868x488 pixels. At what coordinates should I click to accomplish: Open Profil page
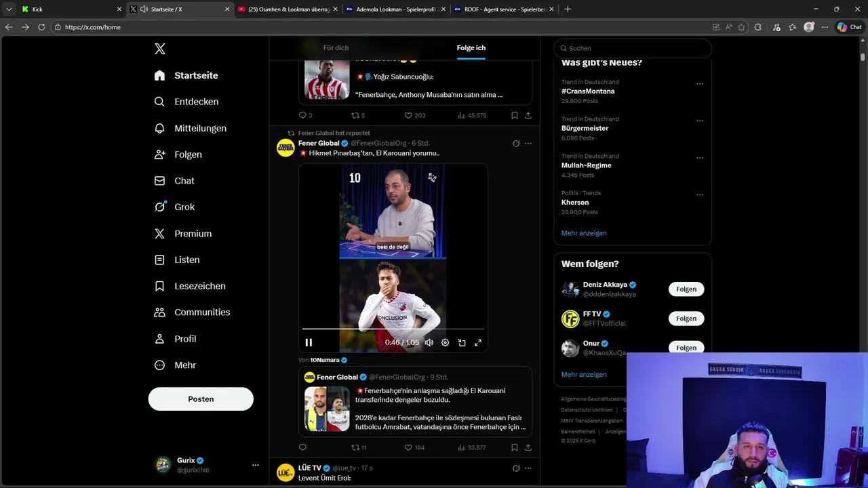(x=175, y=339)
